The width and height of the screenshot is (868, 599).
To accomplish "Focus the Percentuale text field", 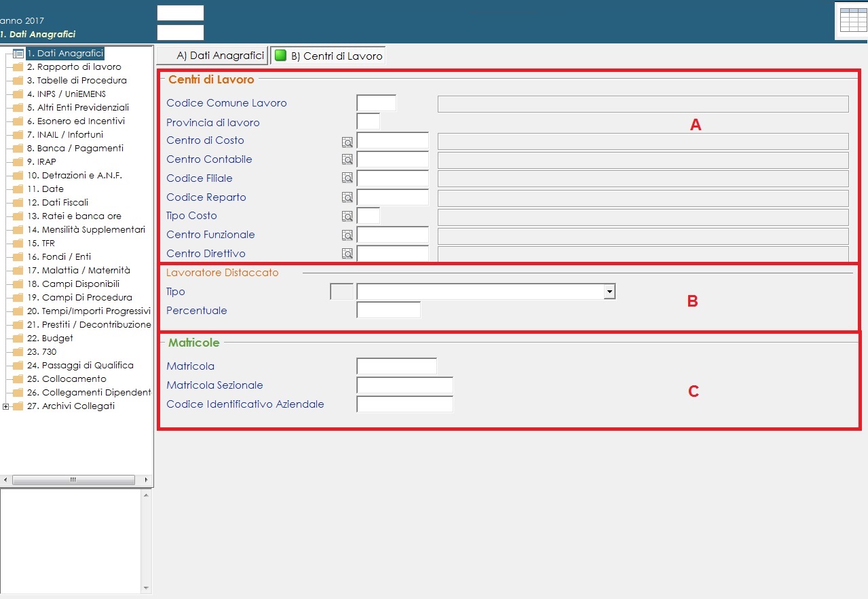I will [x=388, y=311].
